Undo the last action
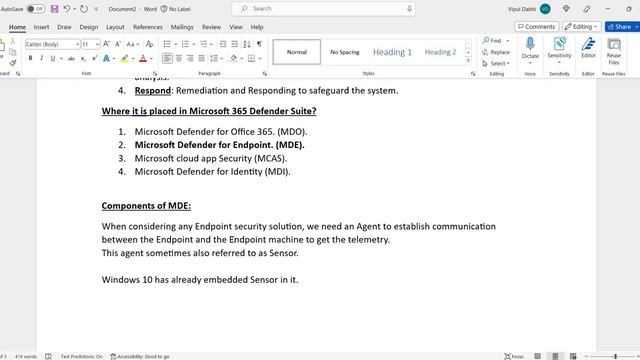Image resolution: width=640 pixels, height=360 pixels. [67, 9]
